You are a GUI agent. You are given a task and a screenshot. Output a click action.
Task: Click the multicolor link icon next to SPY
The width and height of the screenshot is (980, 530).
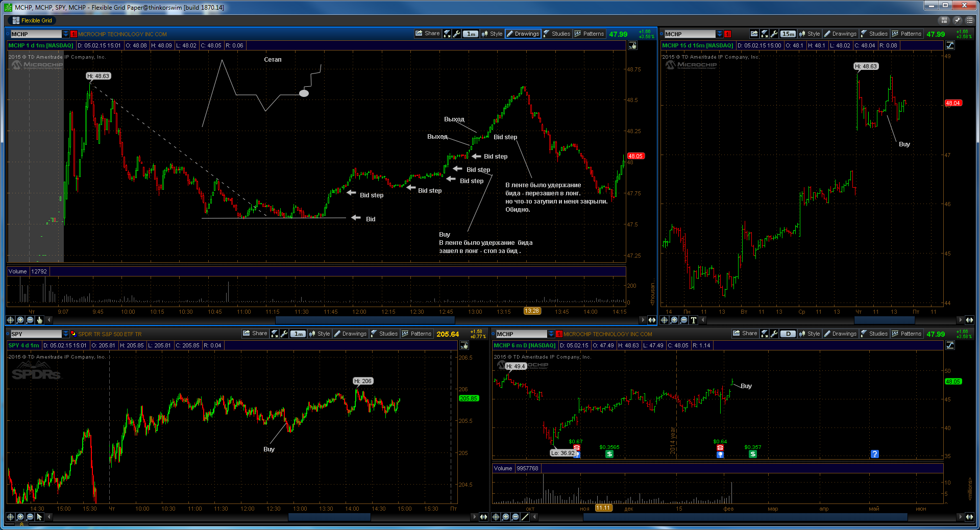(73, 334)
